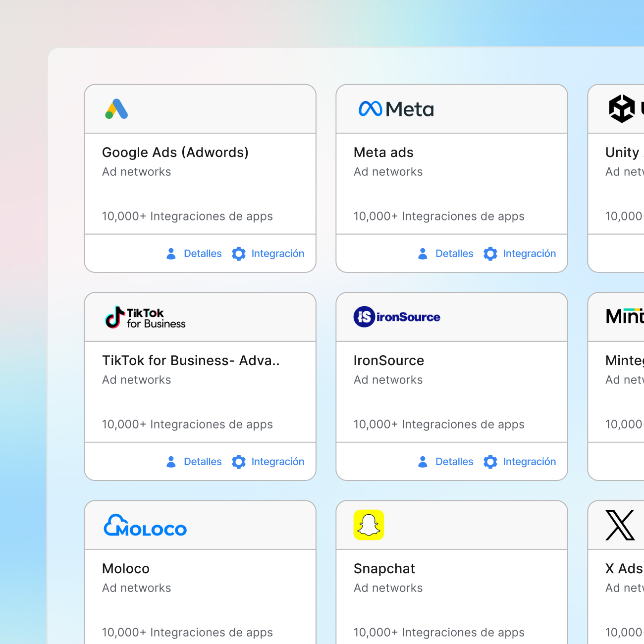The height and width of the screenshot is (644, 644).
Task: Click the TikTok for Business logo
Action: 145,317
